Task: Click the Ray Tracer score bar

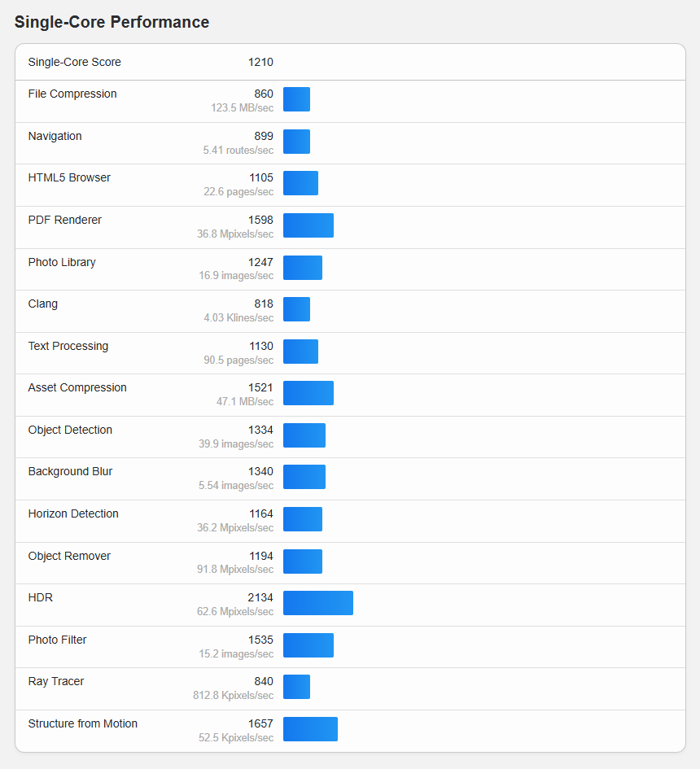Action: pyautogui.click(x=296, y=687)
